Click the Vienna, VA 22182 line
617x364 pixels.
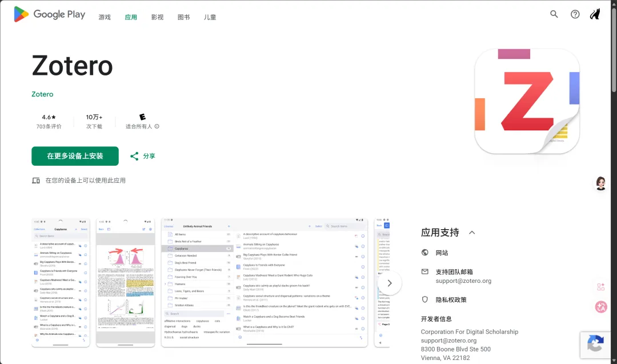[x=445, y=358]
